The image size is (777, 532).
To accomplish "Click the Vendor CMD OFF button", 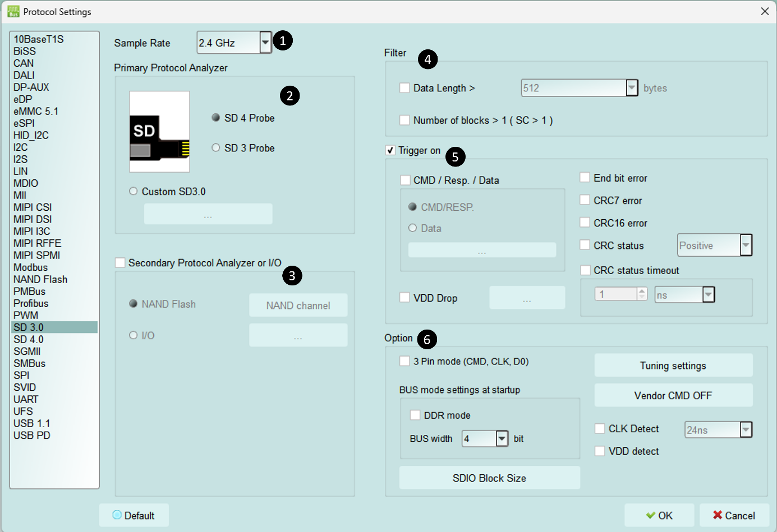I will click(x=673, y=395).
